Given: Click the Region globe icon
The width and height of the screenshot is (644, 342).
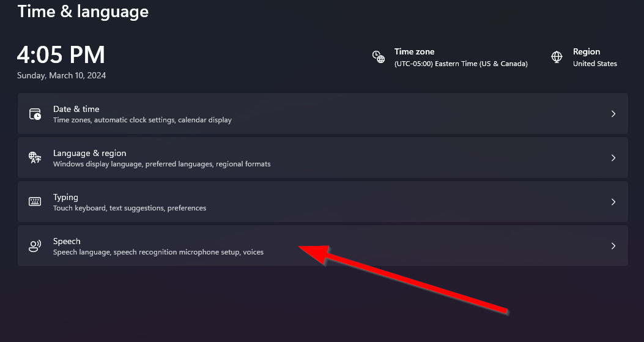Looking at the screenshot, I should tap(557, 57).
